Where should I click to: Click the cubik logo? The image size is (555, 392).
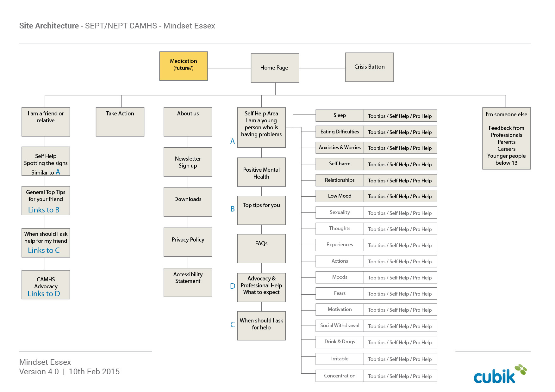tap(500, 374)
